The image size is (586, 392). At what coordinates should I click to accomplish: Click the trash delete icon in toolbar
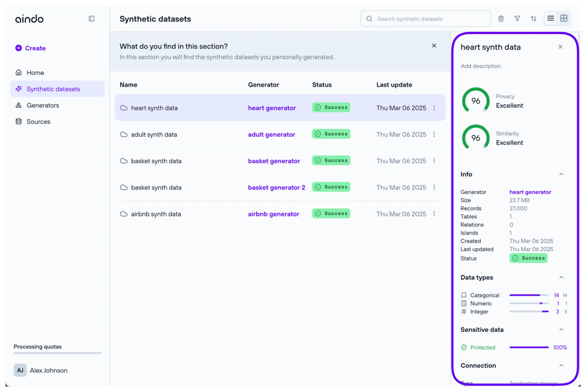501,19
